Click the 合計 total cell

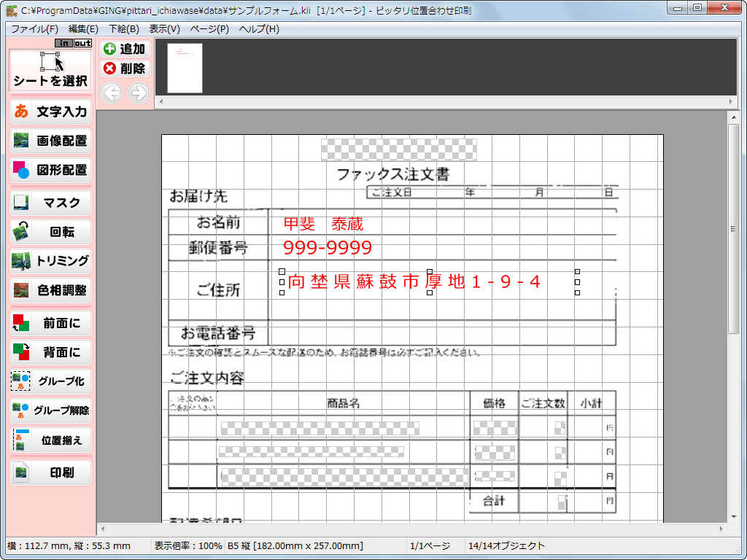click(x=494, y=501)
